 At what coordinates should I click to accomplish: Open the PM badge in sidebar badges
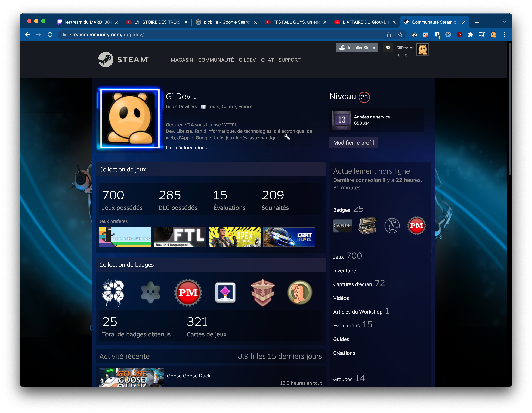click(417, 226)
